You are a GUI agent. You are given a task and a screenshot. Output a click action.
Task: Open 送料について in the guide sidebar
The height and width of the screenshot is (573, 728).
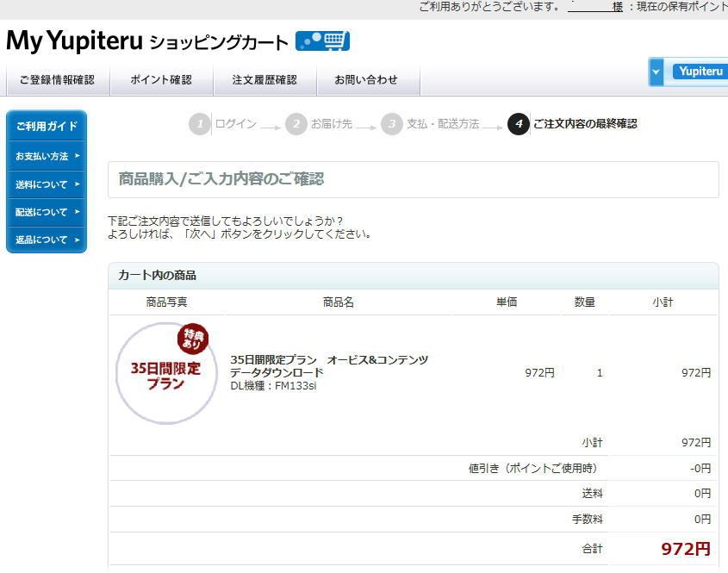coord(47,184)
